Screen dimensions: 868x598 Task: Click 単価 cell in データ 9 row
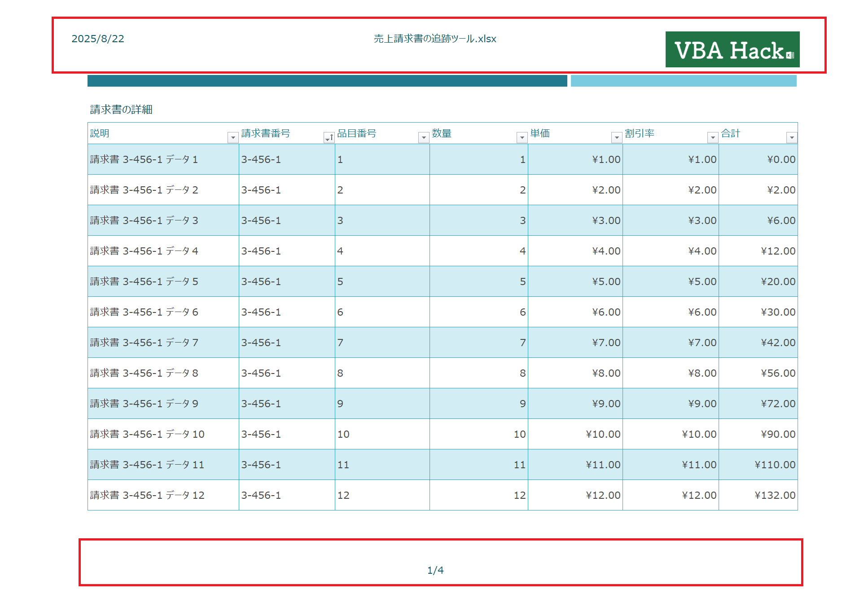(575, 404)
